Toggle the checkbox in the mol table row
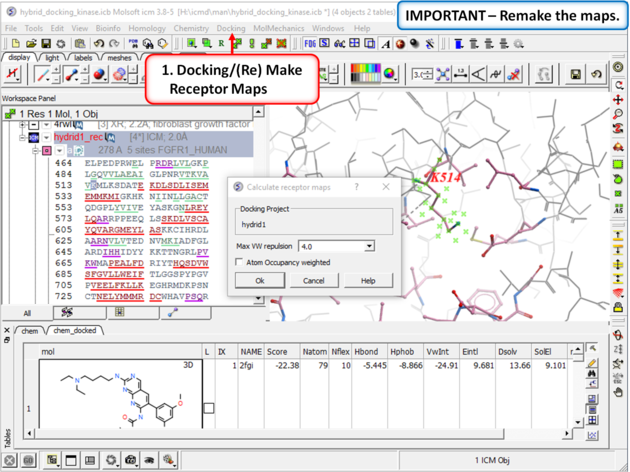630x472 pixels. [208, 407]
